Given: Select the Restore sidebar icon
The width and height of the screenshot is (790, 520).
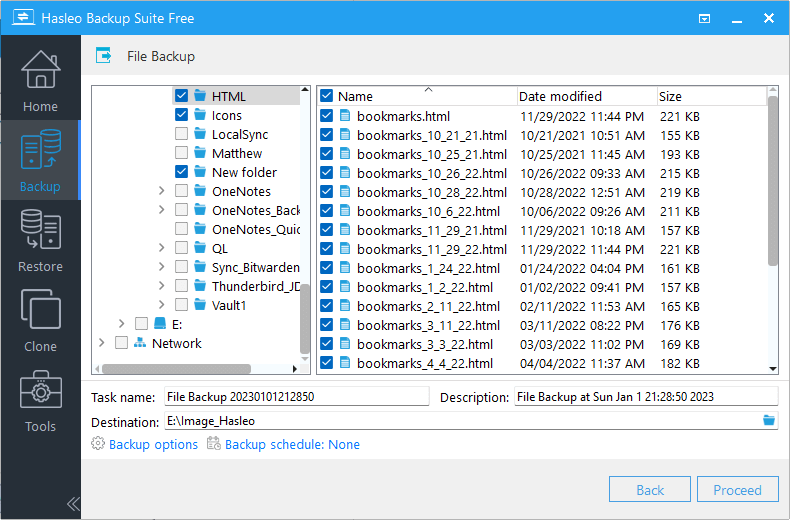Looking at the screenshot, I should tap(40, 240).
